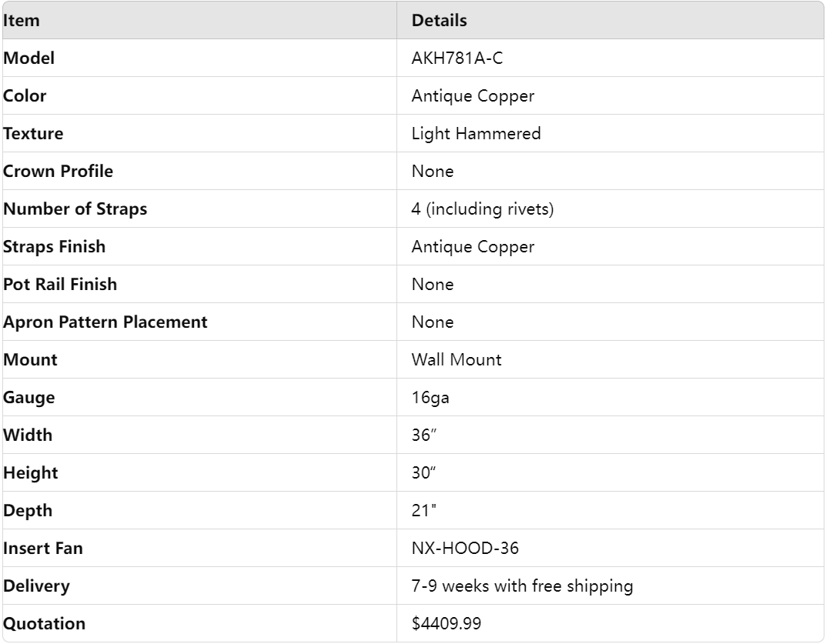Click the Color row label
The image size is (826, 644).
click(x=25, y=96)
